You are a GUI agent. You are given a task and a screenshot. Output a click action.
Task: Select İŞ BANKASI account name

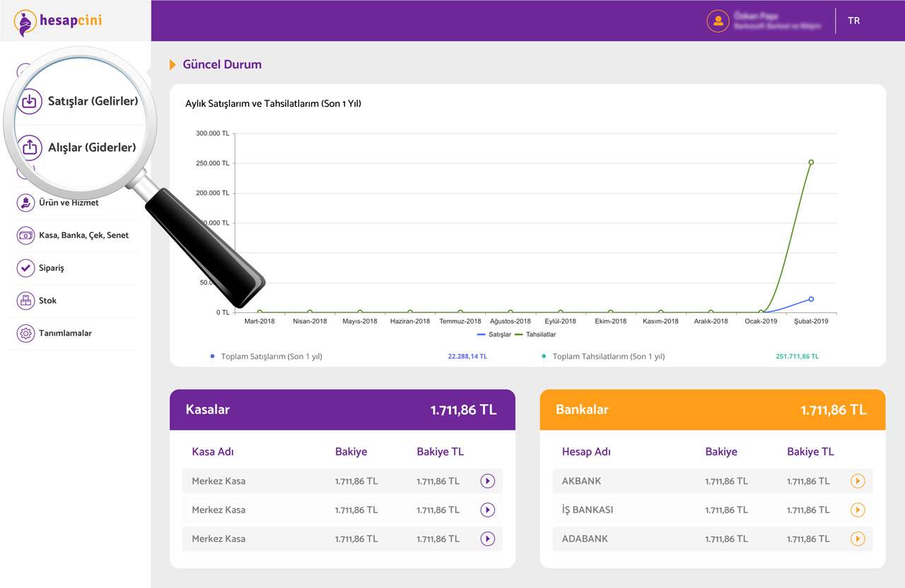[587, 510]
